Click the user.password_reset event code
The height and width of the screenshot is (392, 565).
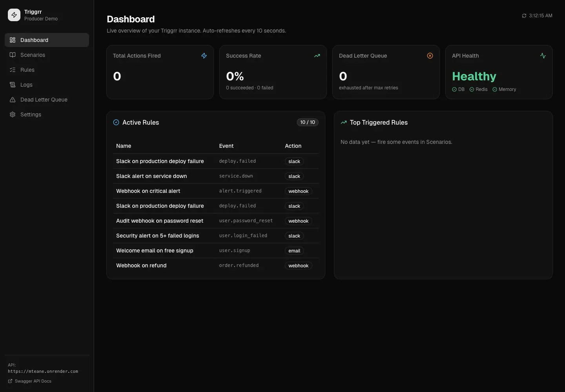(x=246, y=221)
